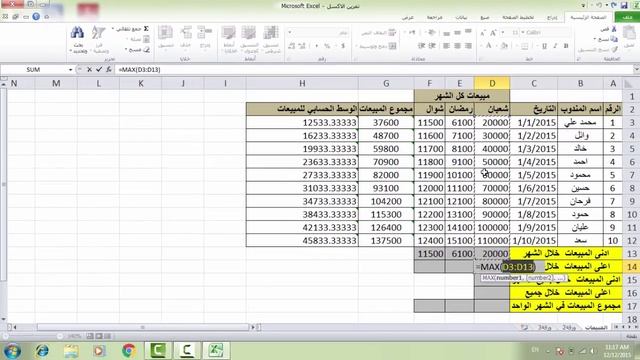Select row 14 header
Screen dimensions: 640x360
pos(631,267)
